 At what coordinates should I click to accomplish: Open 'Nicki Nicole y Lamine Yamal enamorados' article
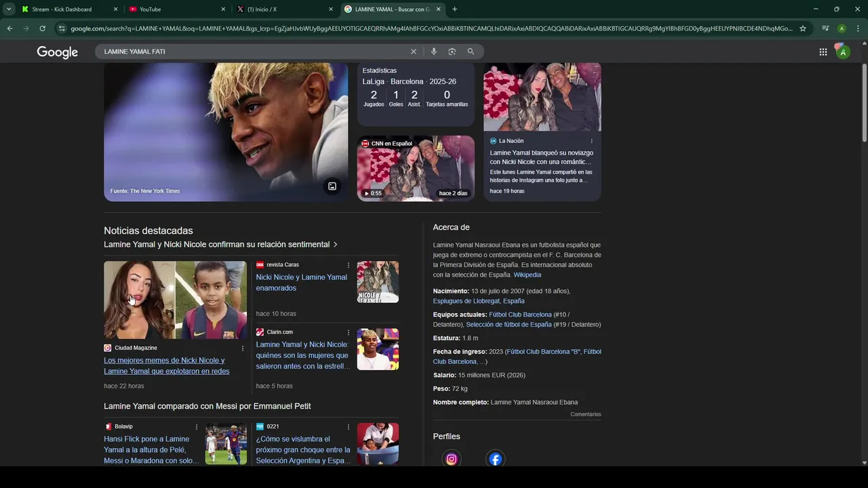click(301, 283)
